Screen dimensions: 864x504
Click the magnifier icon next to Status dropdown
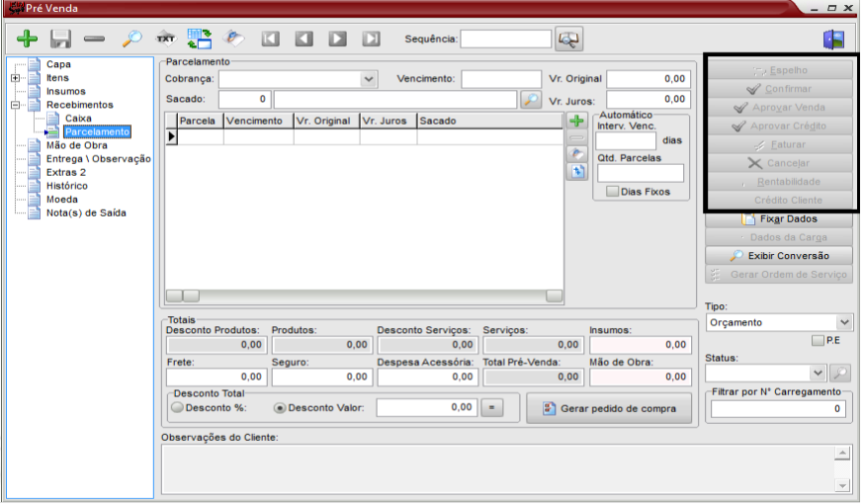pyautogui.click(x=839, y=374)
